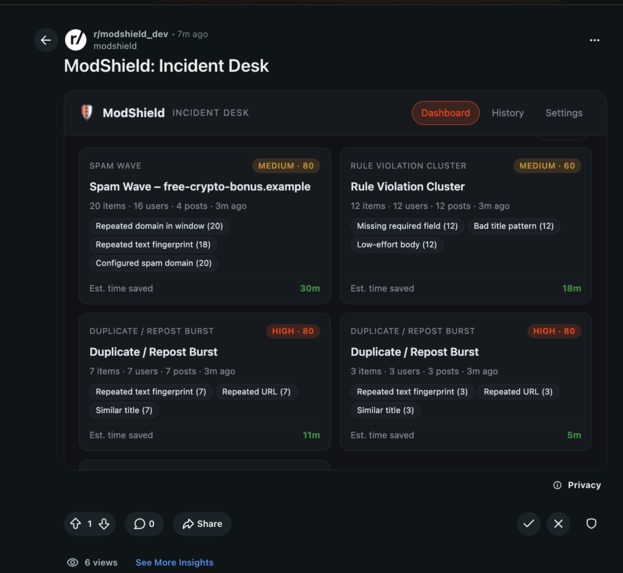Select the Similar title (3) tag

point(385,410)
